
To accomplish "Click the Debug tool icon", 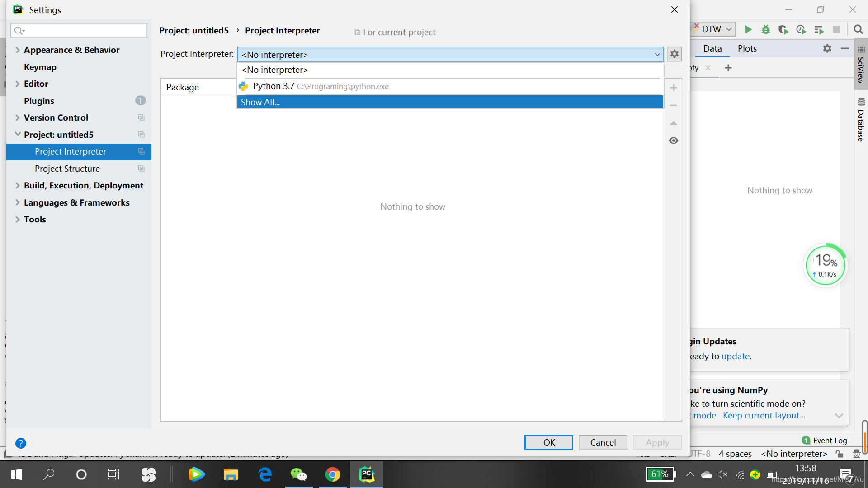I will click(x=765, y=29).
